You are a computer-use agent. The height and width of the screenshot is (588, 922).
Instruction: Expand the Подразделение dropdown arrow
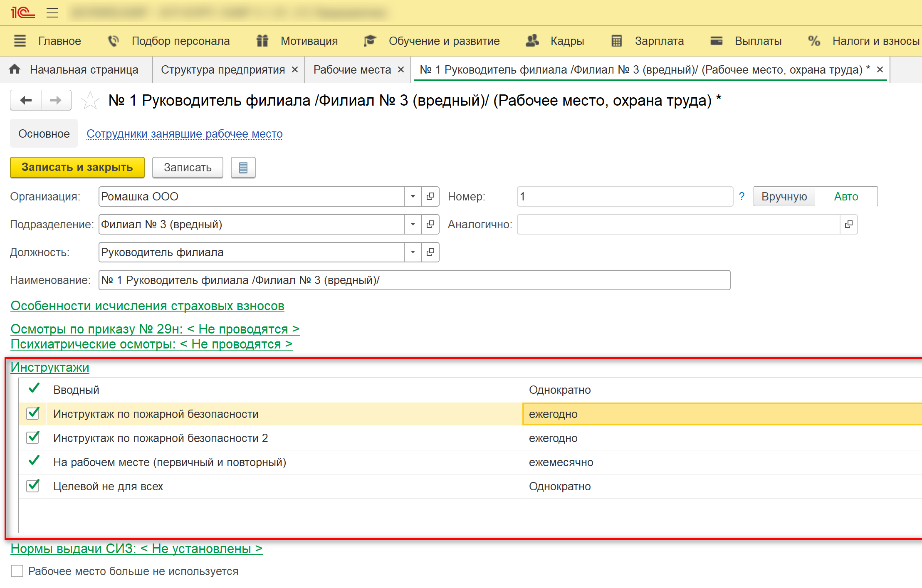pos(413,225)
